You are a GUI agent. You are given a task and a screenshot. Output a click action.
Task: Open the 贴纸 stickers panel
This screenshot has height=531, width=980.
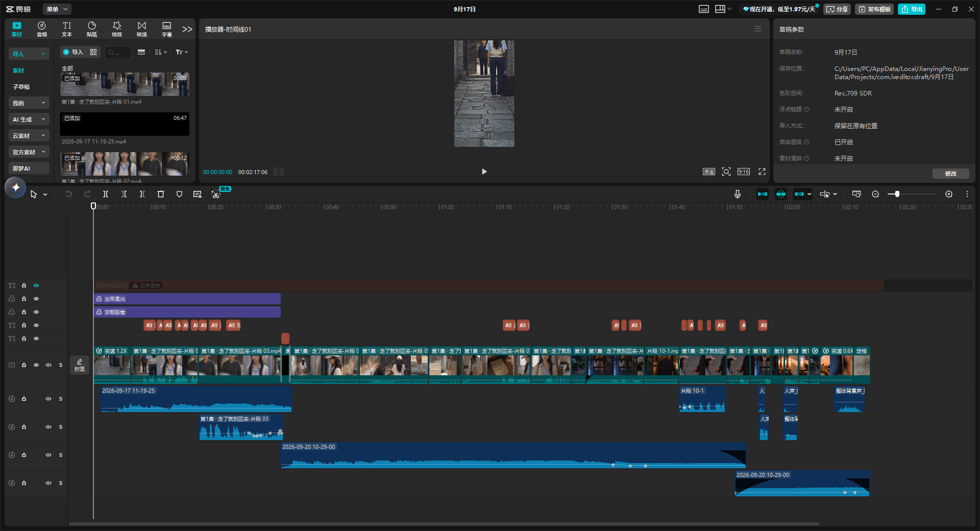[92, 29]
